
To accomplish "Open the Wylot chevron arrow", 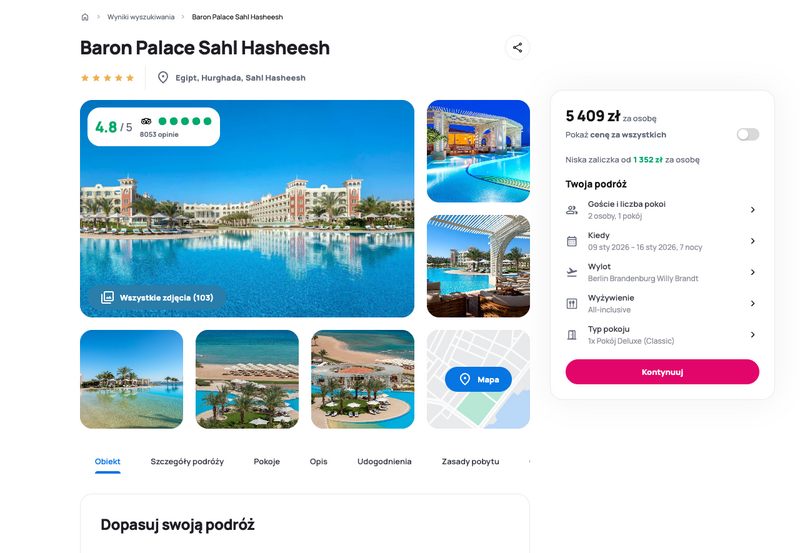I will pyautogui.click(x=753, y=272).
